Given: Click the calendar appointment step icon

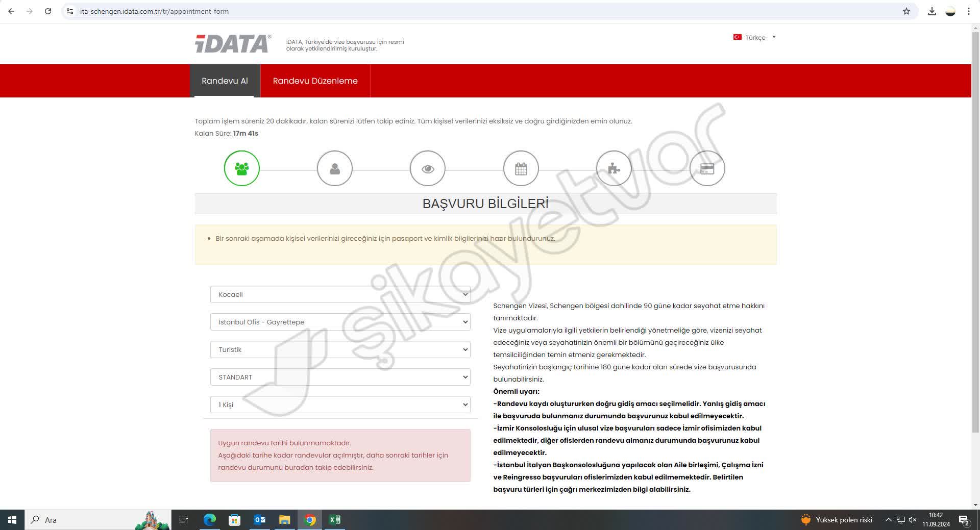Looking at the screenshot, I should [521, 168].
